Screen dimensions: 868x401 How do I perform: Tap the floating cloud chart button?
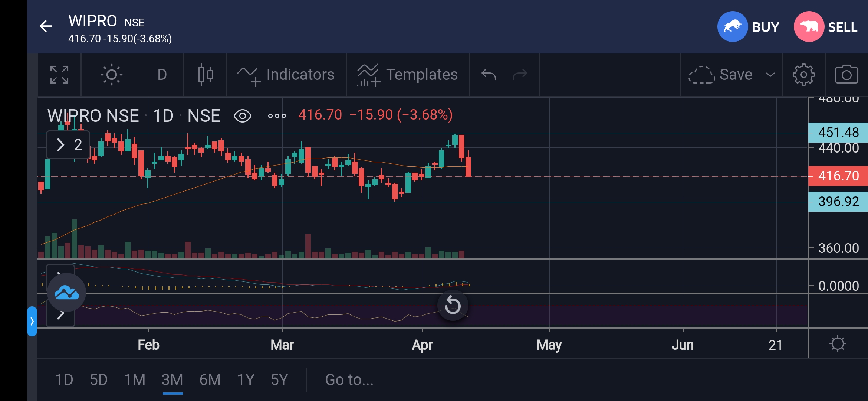click(66, 292)
